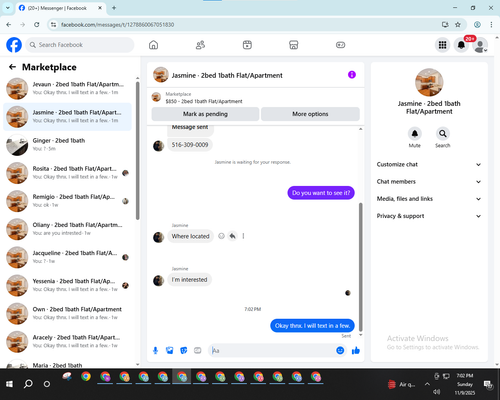This screenshot has height=400, width=500.
Task: Attach a photo file icon
Action: coord(169,350)
